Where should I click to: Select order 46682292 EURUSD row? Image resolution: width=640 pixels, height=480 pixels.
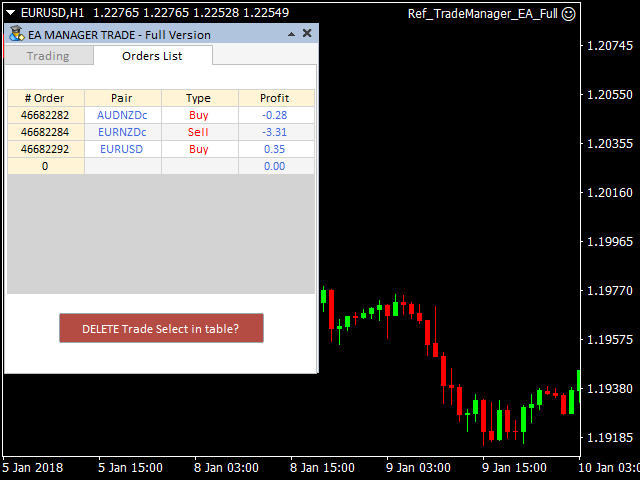click(45, 149)
